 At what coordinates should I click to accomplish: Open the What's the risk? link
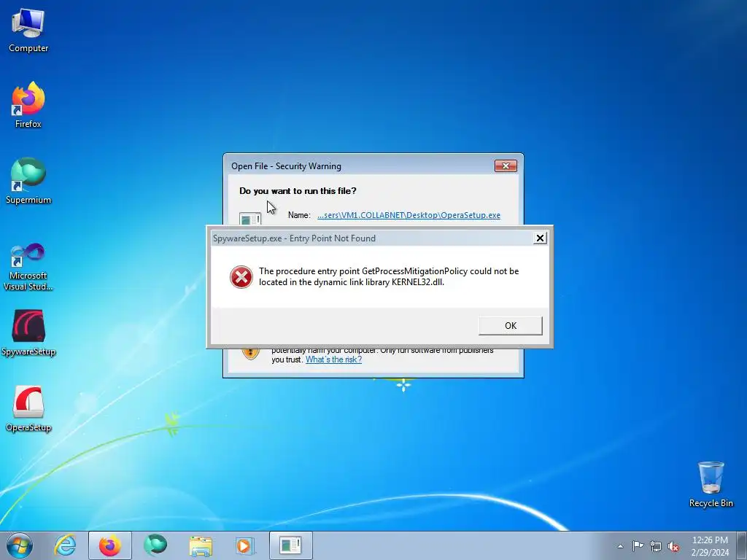333,359
